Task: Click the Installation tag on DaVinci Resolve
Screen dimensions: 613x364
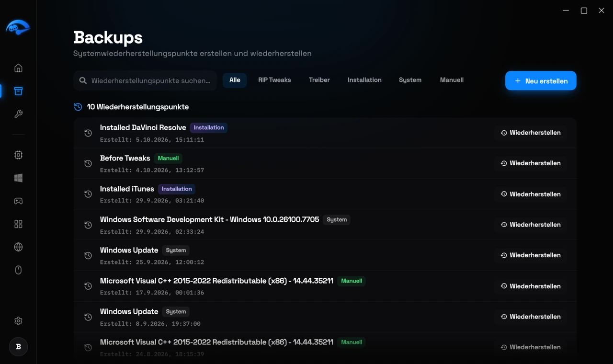Action: (209, 127)
